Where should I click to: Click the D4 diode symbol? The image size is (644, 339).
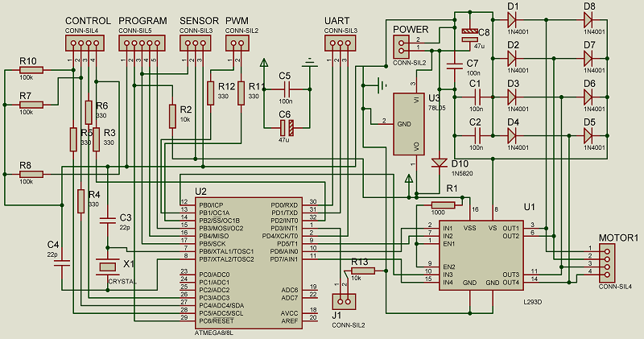coord(512,135)
